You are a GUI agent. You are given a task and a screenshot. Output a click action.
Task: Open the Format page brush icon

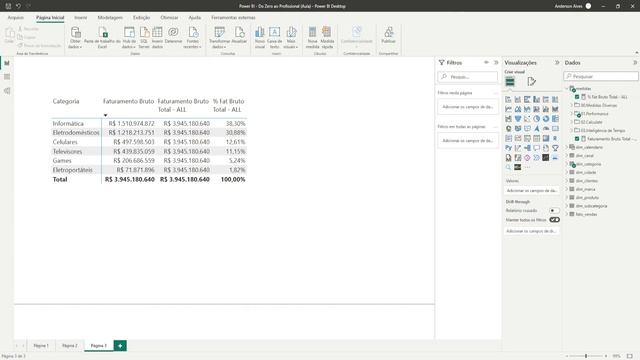point(531,82)
